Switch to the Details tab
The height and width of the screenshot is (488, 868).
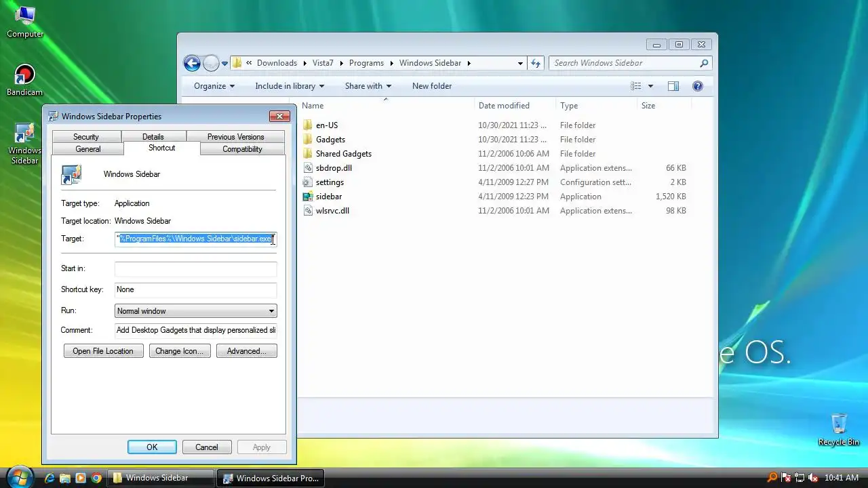[x=153, y=137]
